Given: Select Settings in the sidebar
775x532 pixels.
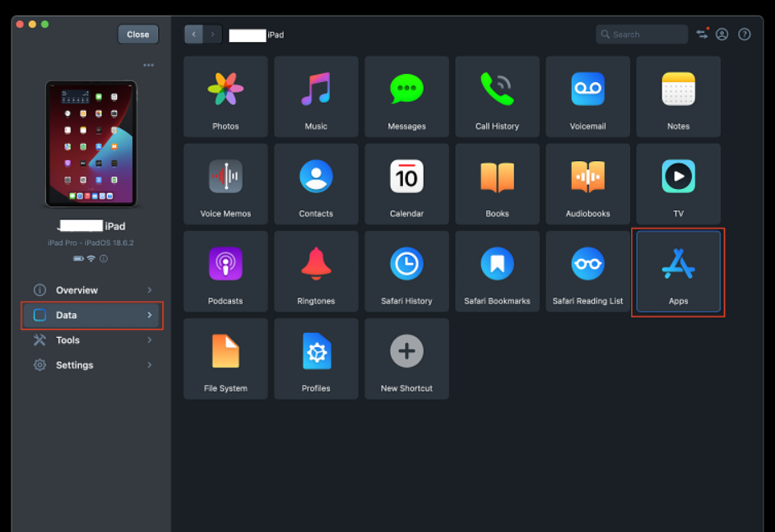Looking at the screenshot, I should click(x=92, y=365).
